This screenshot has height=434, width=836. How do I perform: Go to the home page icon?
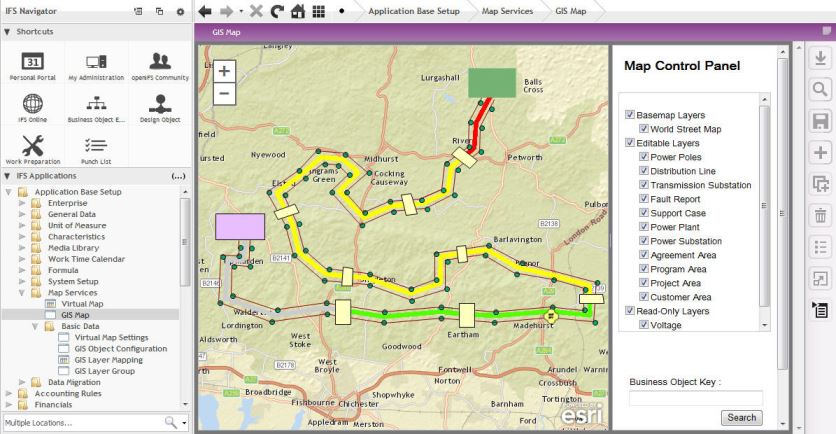[298, 11]
